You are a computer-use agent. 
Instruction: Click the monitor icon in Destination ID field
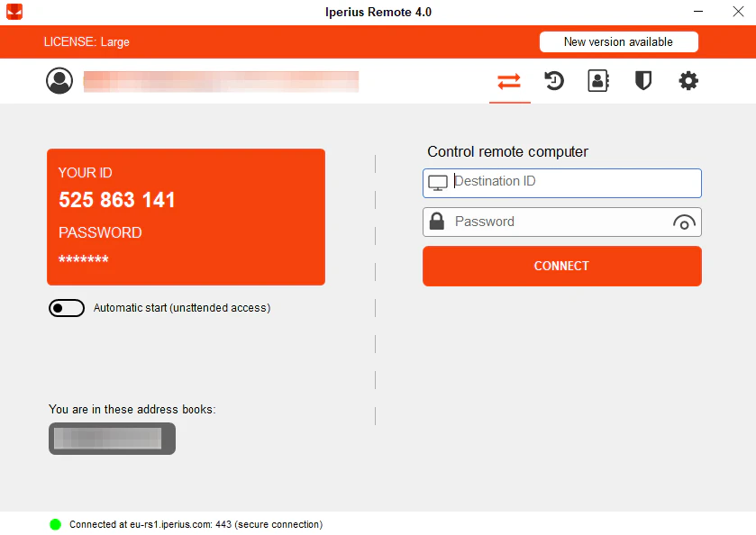pos(438,183)
